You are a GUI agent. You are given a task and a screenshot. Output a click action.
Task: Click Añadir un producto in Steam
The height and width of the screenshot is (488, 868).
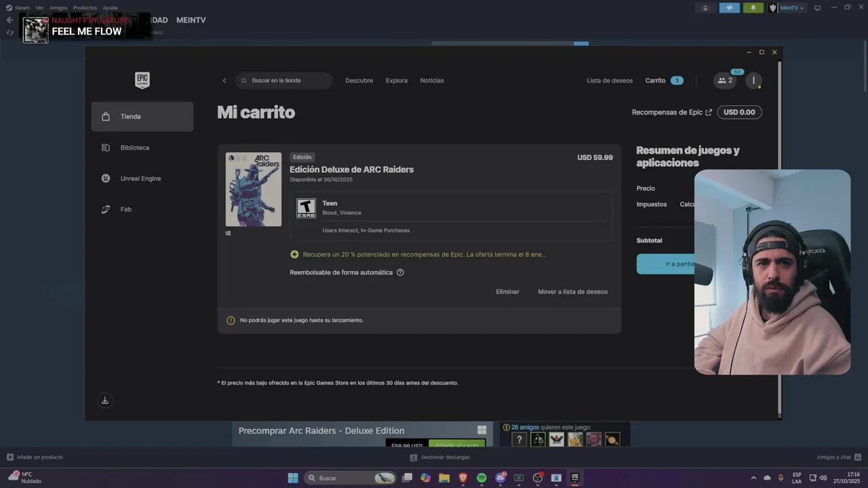pyautogui.click(x=35, y=457)
